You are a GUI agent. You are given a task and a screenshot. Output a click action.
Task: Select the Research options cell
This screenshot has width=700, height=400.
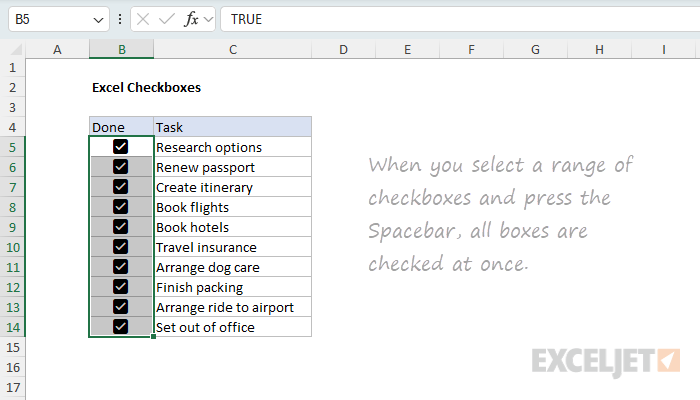(x=233, y=147)
